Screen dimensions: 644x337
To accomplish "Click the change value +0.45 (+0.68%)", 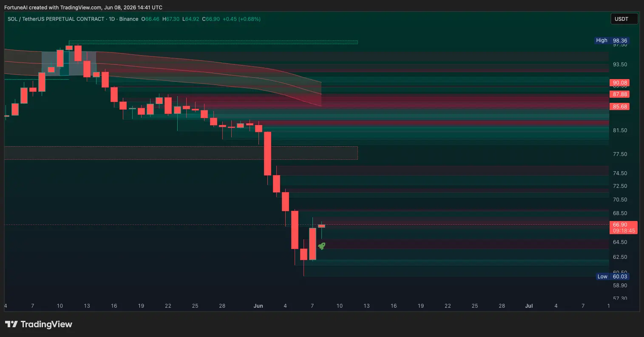I will (x=242, y=19).
